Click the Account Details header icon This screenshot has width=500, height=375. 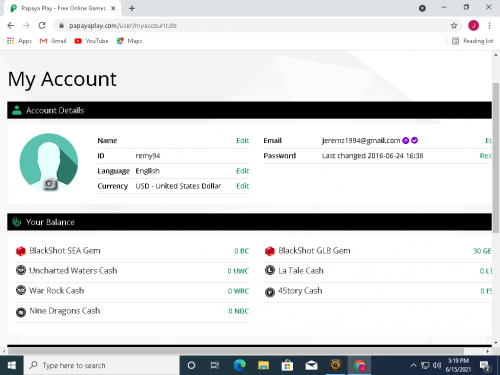point(16,110)
